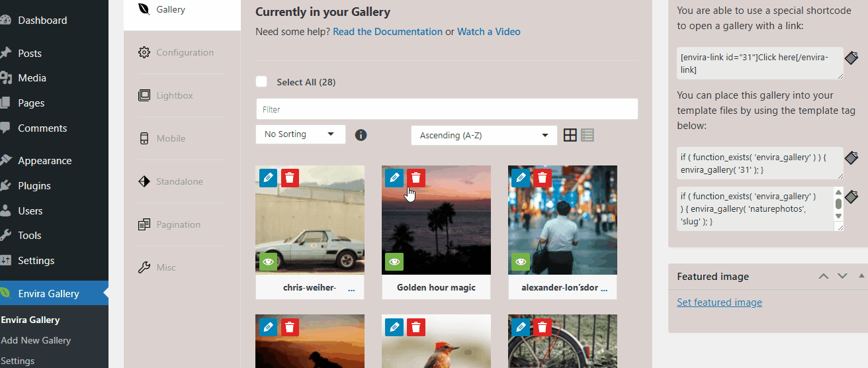Click the gallery Filter text field
The width and height of the screenshot is (868, 368).
(447, 109)
